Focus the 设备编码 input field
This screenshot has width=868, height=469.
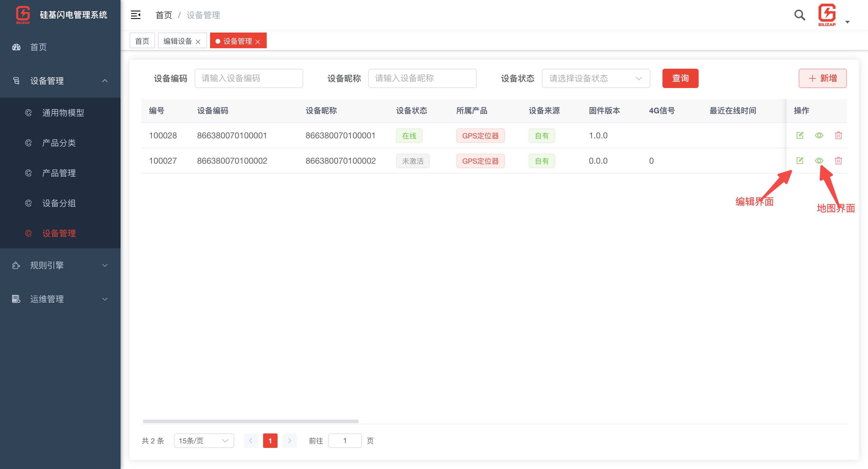[248, 78]
